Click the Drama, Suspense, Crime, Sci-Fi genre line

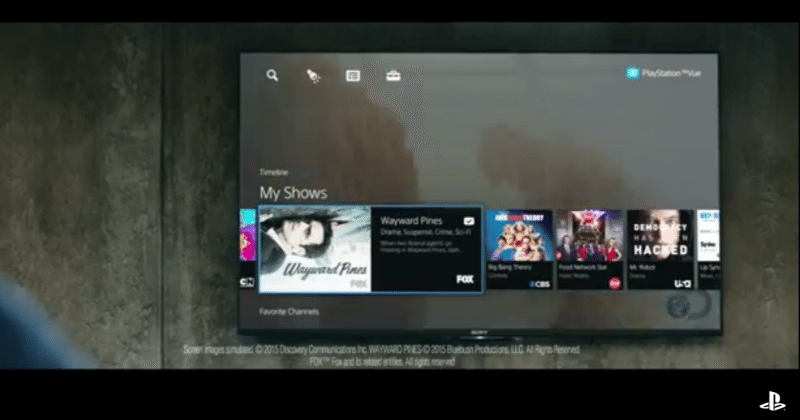click(426, 232)
